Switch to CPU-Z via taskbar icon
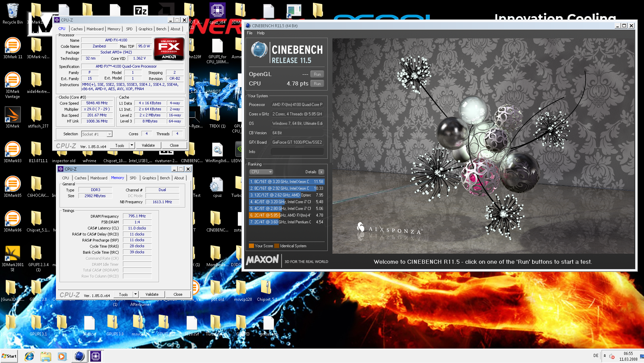The height and width of the screenshot is (363, 644). 96,356
